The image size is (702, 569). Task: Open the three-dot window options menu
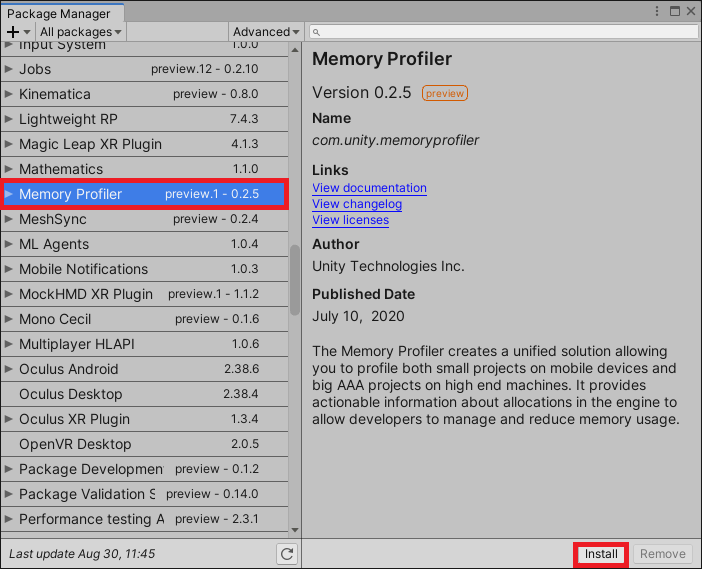click(657, 11)
